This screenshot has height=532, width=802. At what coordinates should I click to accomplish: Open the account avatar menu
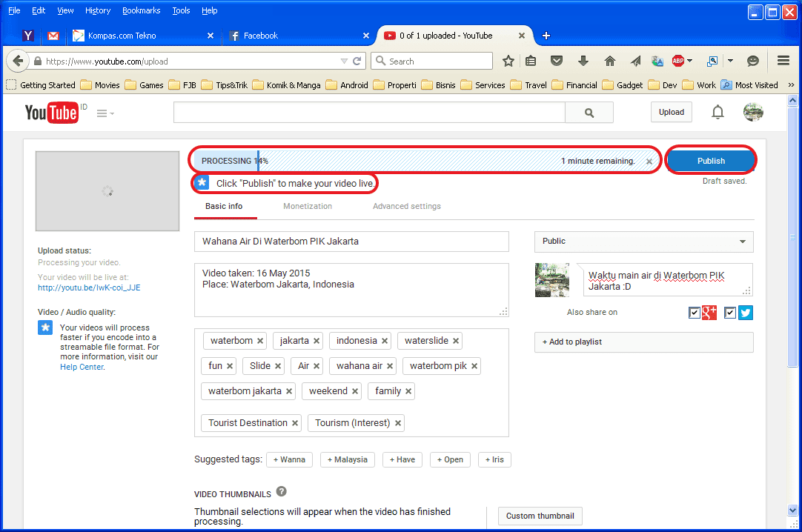tap(753, 112)
